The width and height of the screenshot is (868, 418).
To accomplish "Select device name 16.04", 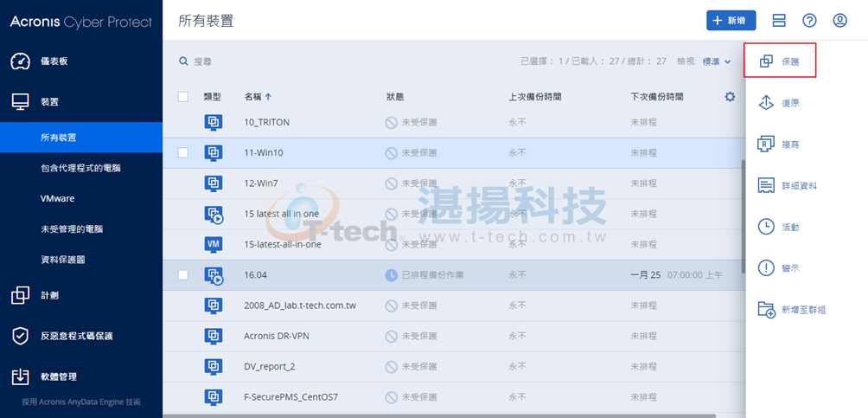I will coord(255,274).
